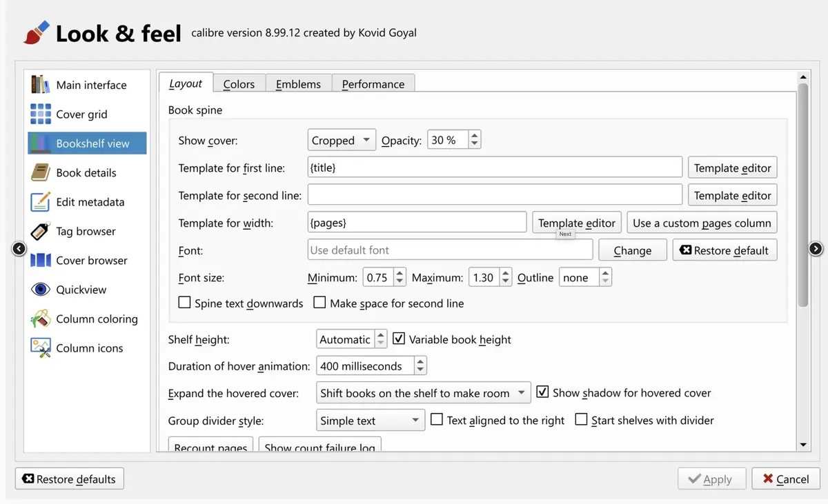828x504 pixels.
Task: Click Use a custom pages column button
Action: click(701, 223)
